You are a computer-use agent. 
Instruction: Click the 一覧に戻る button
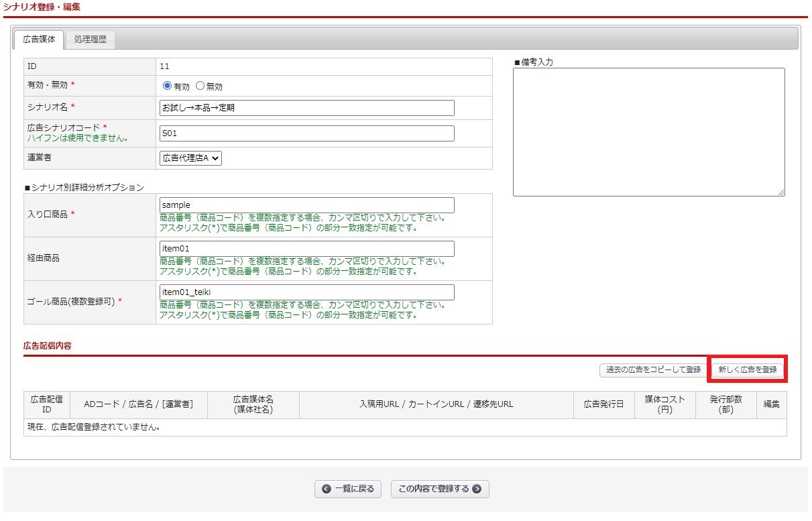point(348,489)
